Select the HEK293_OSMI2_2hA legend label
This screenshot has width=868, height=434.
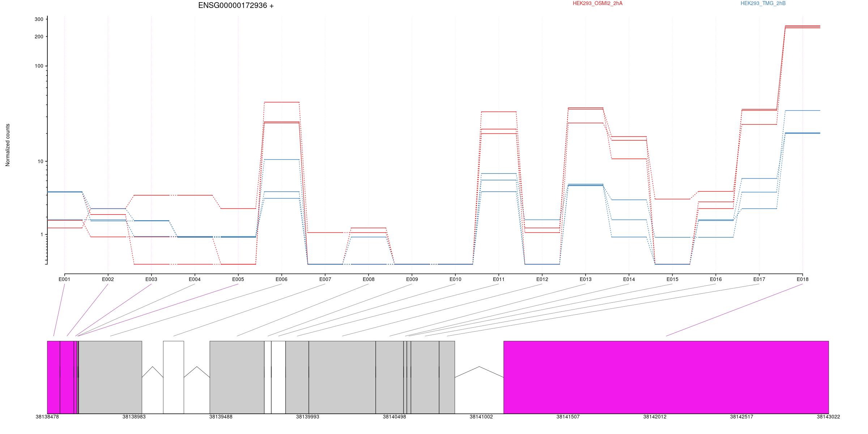pyautogui.click(x=597, y=3)
